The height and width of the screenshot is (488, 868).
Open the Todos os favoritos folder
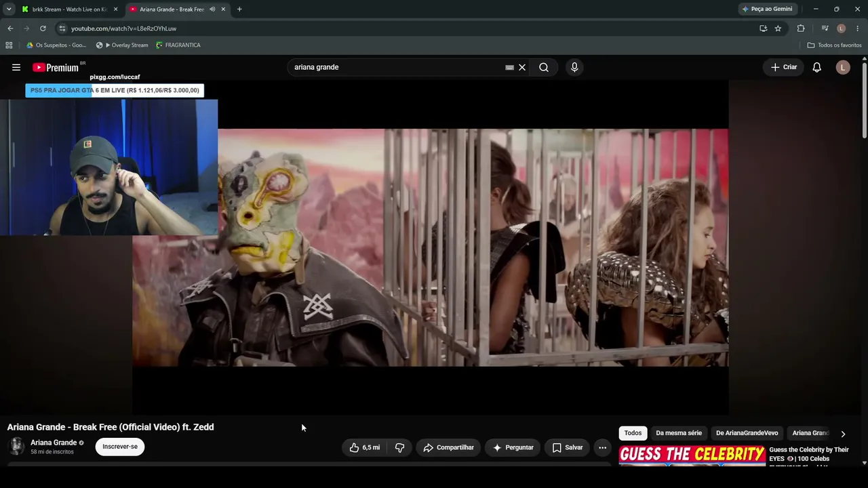coord(834,45)
